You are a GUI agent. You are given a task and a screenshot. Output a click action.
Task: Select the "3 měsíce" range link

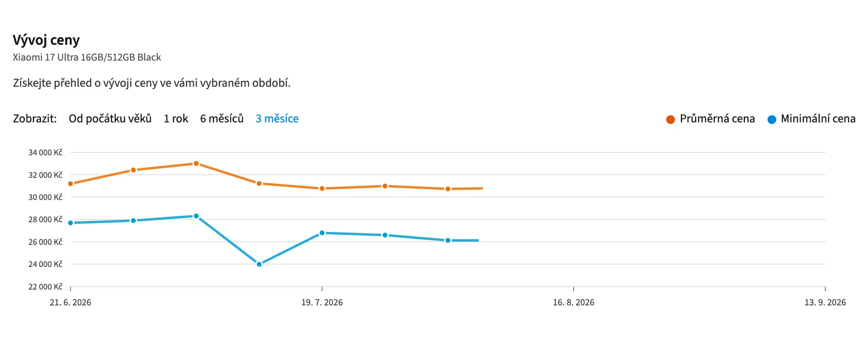pyautogui.click(x=277, y=119)
